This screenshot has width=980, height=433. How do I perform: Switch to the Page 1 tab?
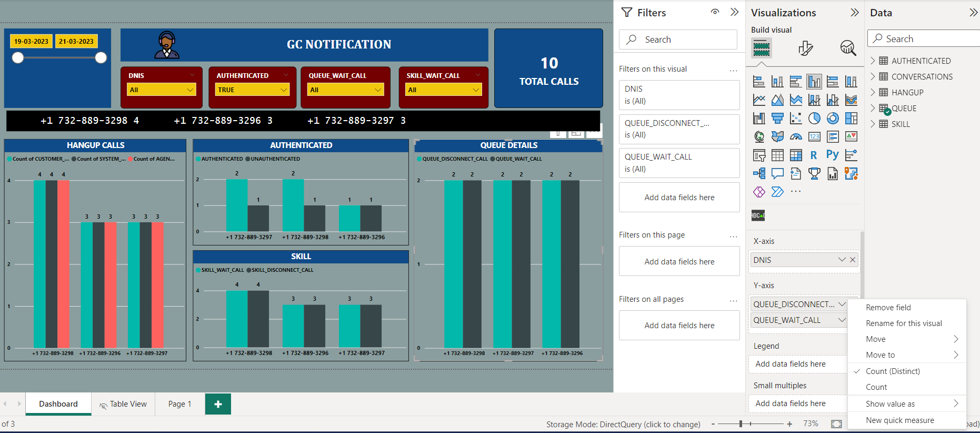[x=179, y=404]
